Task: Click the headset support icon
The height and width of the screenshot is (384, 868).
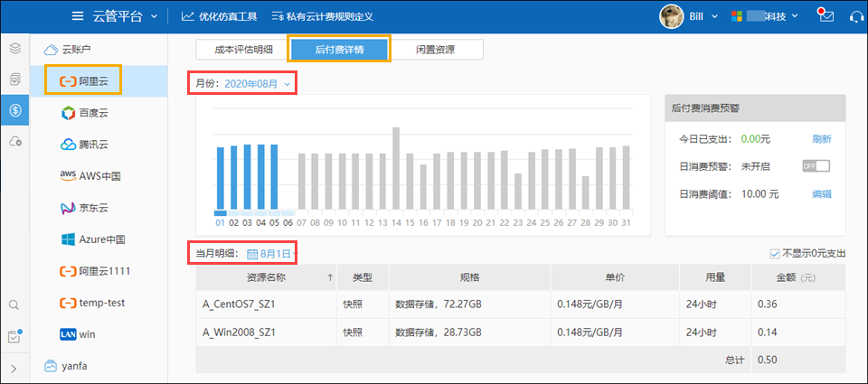Action: tap(854, 16)
